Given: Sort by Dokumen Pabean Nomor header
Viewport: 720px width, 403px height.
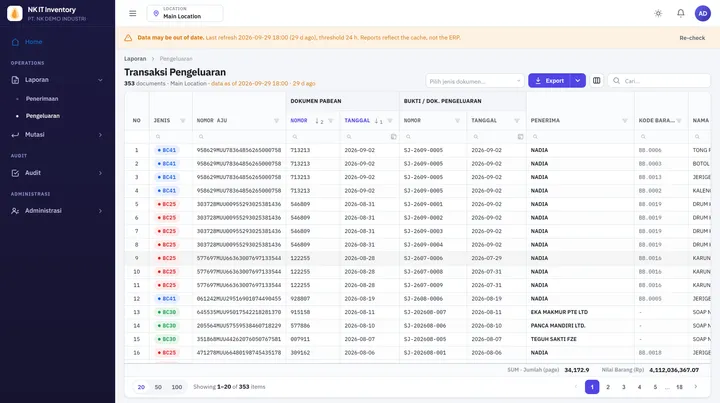Looking at the screenshot, I should [299, 121].
